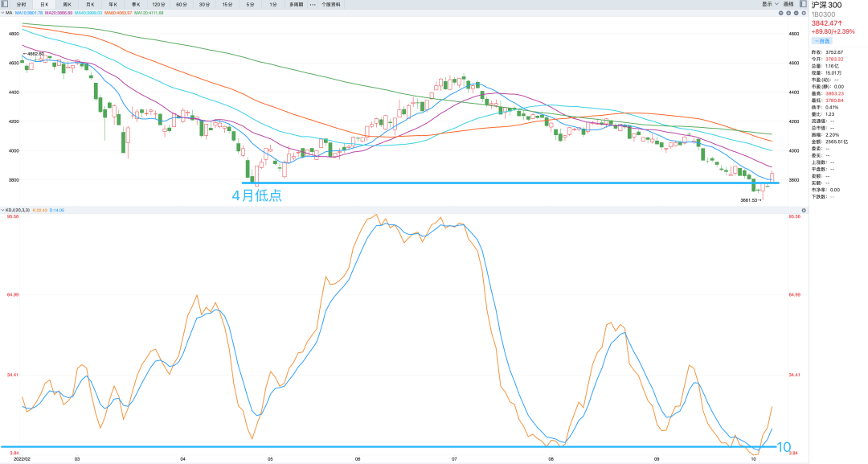Open KDJ indicator panel settings icon
The width and height of the screenshot is (868, 464).
803,210
